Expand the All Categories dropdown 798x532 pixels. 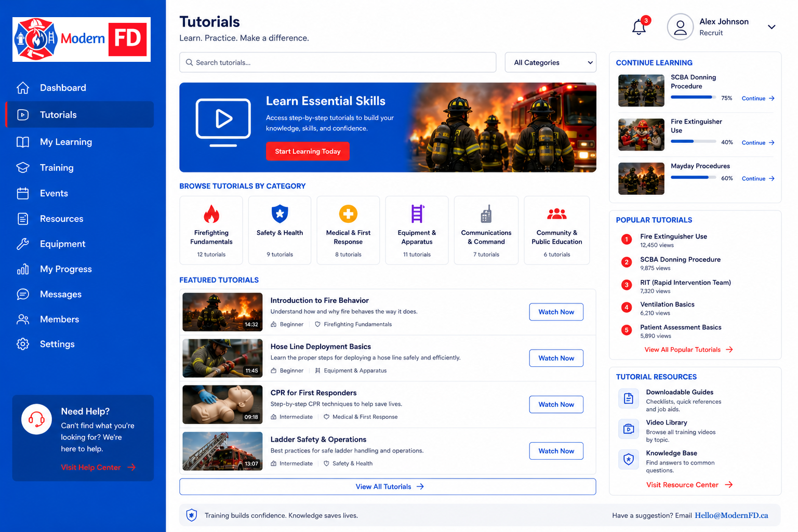[551, 62]
